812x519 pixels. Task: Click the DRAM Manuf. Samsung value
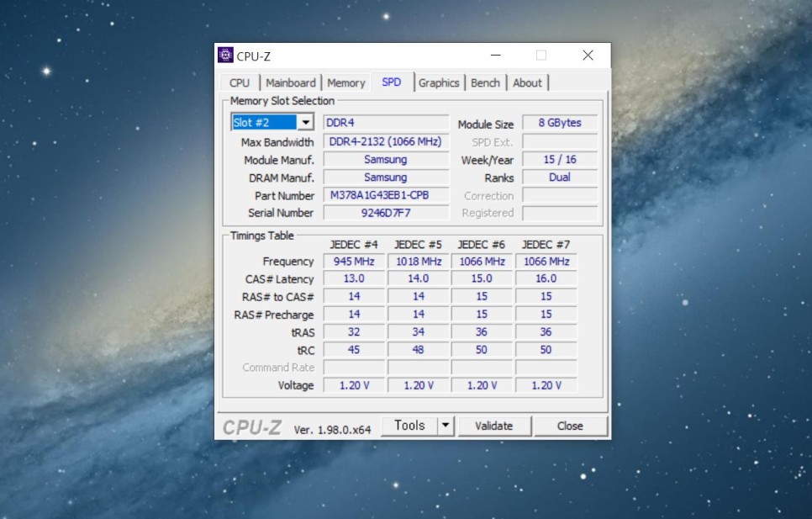[x=386, y=177]
